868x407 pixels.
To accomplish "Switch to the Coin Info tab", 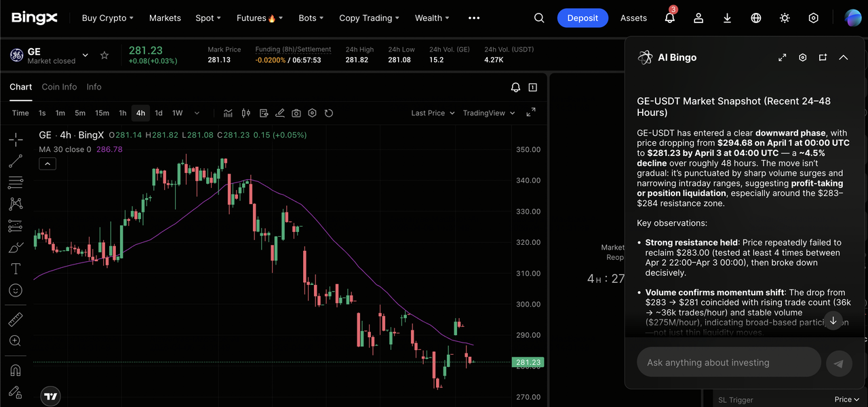I will [59, 87].
